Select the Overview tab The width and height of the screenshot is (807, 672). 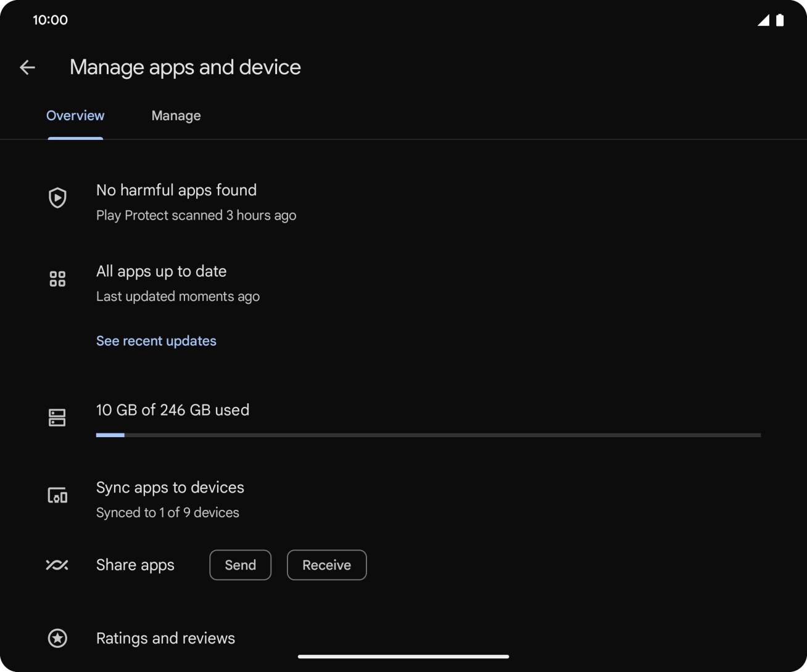tap(75, 116)
